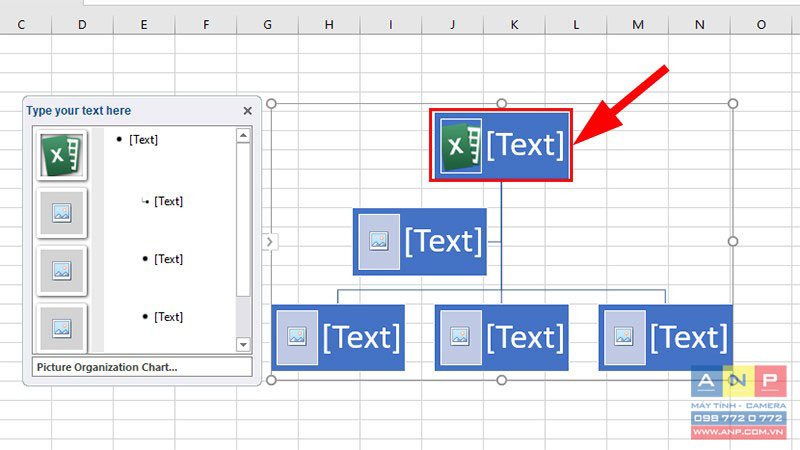This screenshot has width=800, height=450.
Task: Select indented second [Text] bullet entry
Action: pyautogui.click(x=168, y=202)
